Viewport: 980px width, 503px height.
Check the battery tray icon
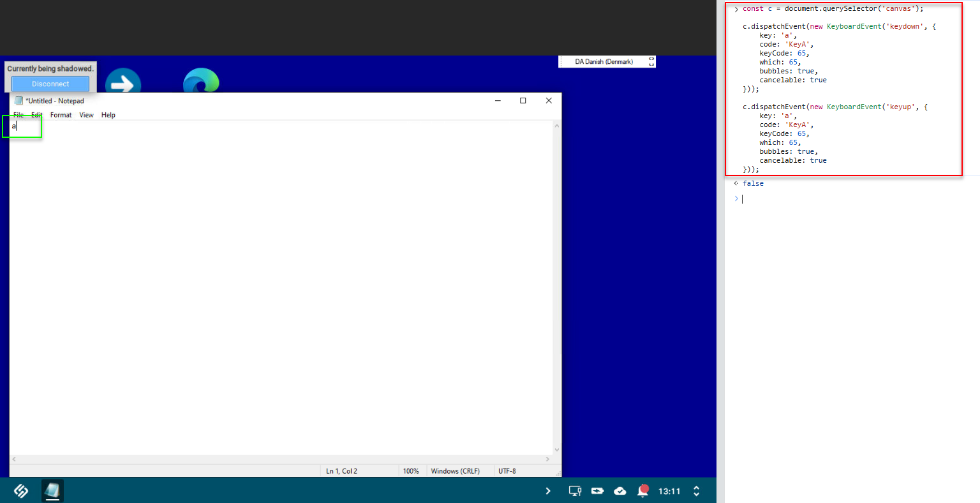coord(597,491)
